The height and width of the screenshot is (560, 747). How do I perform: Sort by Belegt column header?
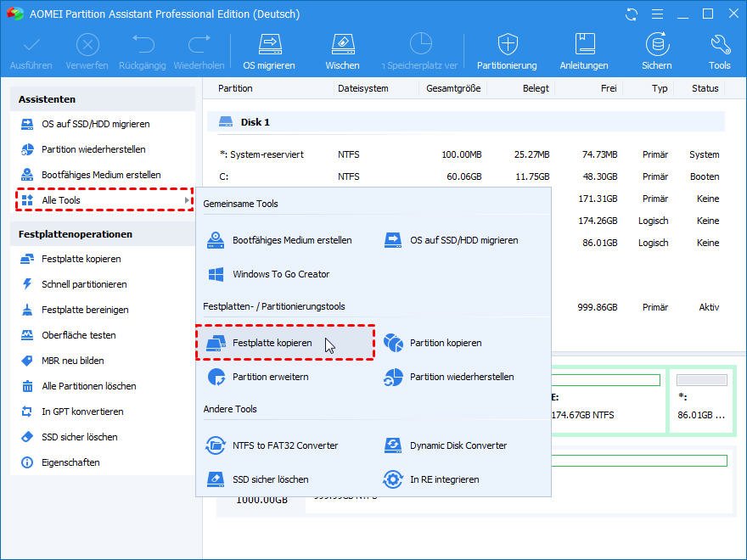pos(536,88)
